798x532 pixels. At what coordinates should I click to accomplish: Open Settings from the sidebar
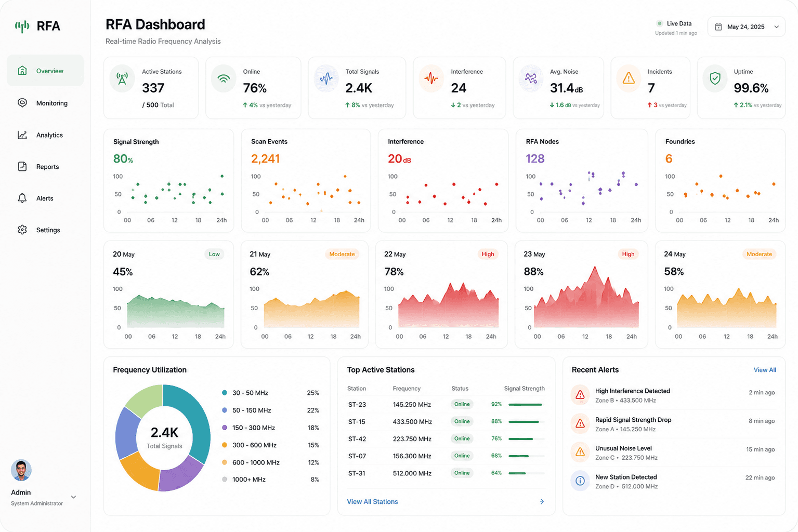coord(45,230)
